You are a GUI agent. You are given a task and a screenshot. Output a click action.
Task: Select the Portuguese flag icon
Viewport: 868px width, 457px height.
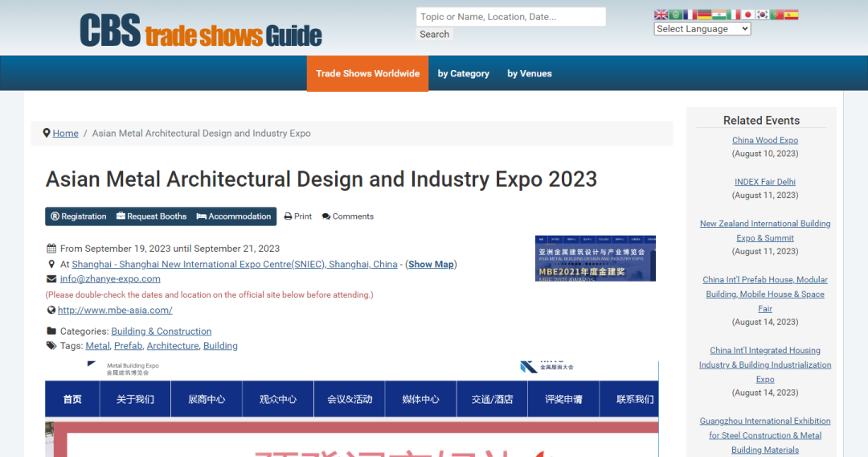pyautogui.click(x=776, y=15)
